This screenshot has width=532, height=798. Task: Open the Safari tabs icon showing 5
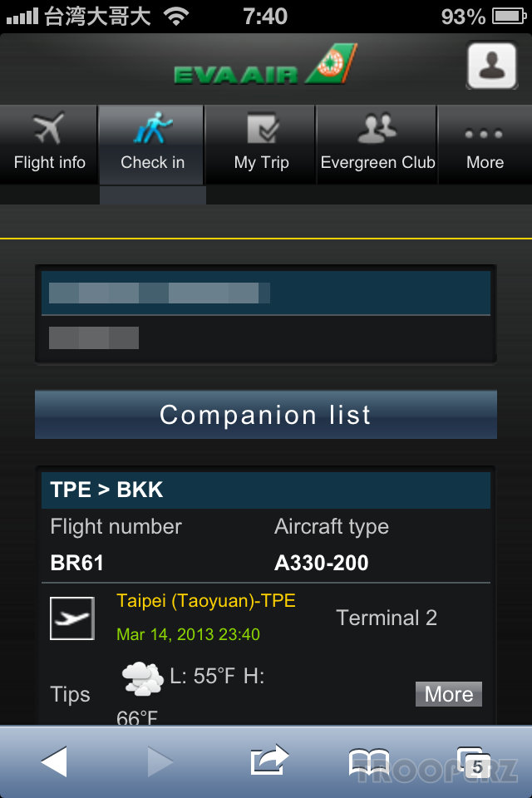(474, 762)
